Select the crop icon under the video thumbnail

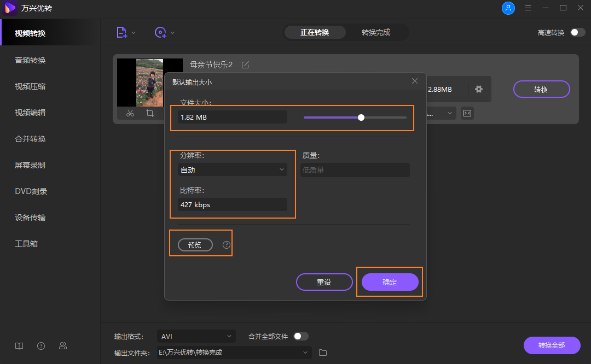[x=149, y=113]
